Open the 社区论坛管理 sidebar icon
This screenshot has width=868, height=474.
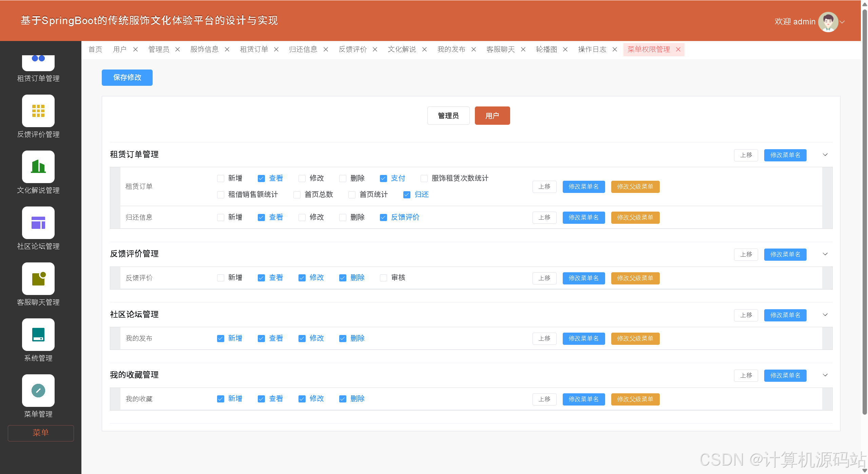(38, 223)
